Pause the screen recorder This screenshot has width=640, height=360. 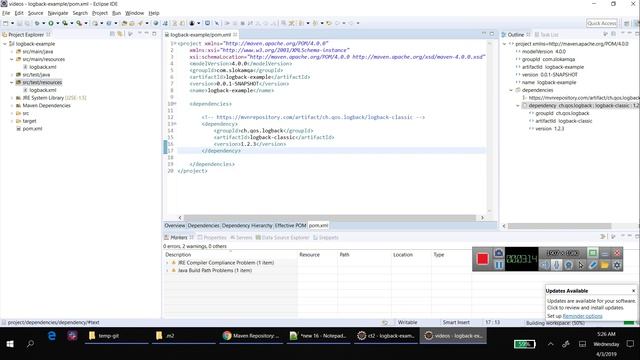click(x=499, y=265)
